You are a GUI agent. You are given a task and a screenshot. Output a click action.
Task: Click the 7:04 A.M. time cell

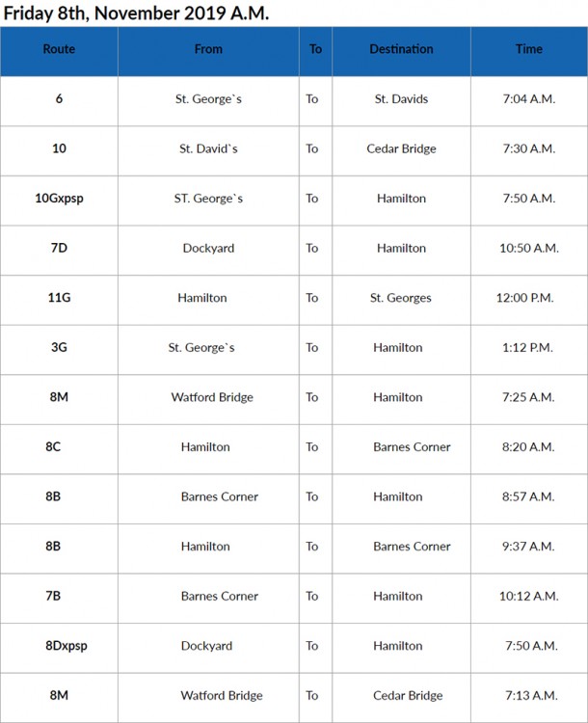[x=529, y=99]
